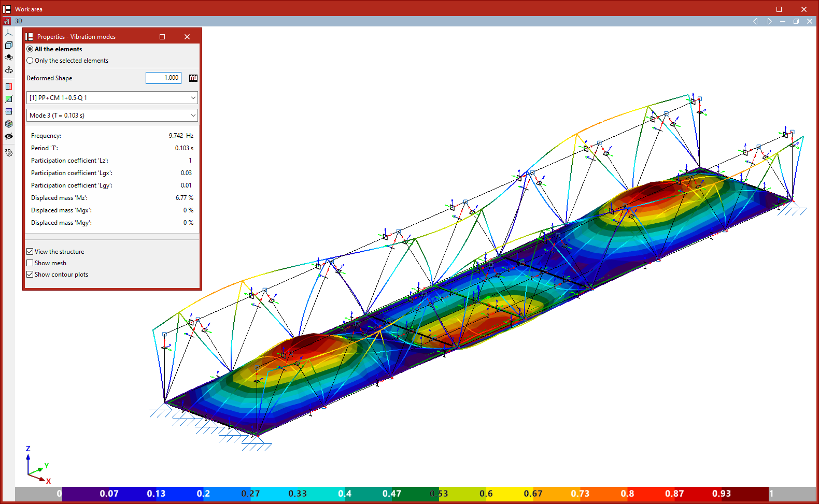Close the 3D view window
Image resolution: width=819 pixels, height=504 pixels.
(810, 21)
